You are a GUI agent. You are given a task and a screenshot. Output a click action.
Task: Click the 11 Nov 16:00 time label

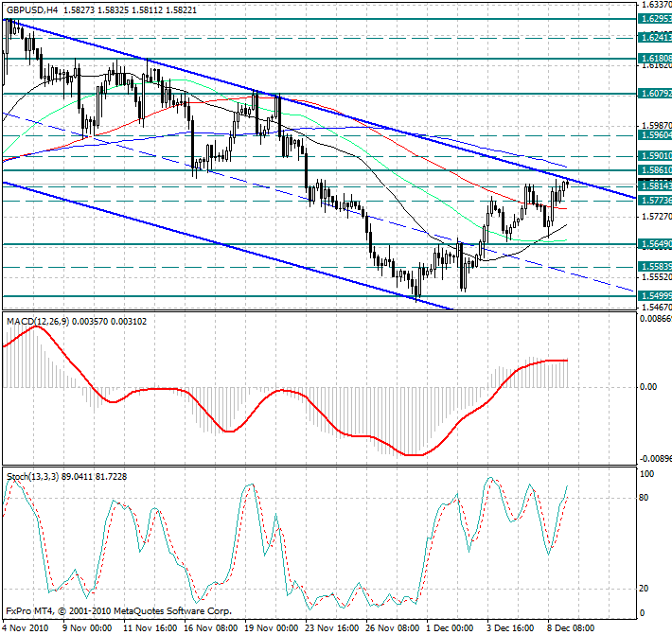(x=150, y=628)
